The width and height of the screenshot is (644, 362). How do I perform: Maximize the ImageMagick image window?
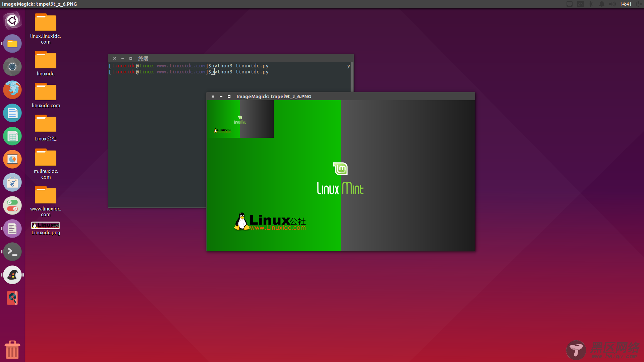pos(229,97)
